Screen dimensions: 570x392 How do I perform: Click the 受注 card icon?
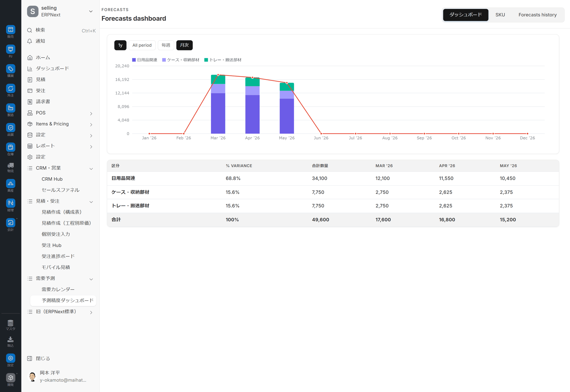pos(30,91)
